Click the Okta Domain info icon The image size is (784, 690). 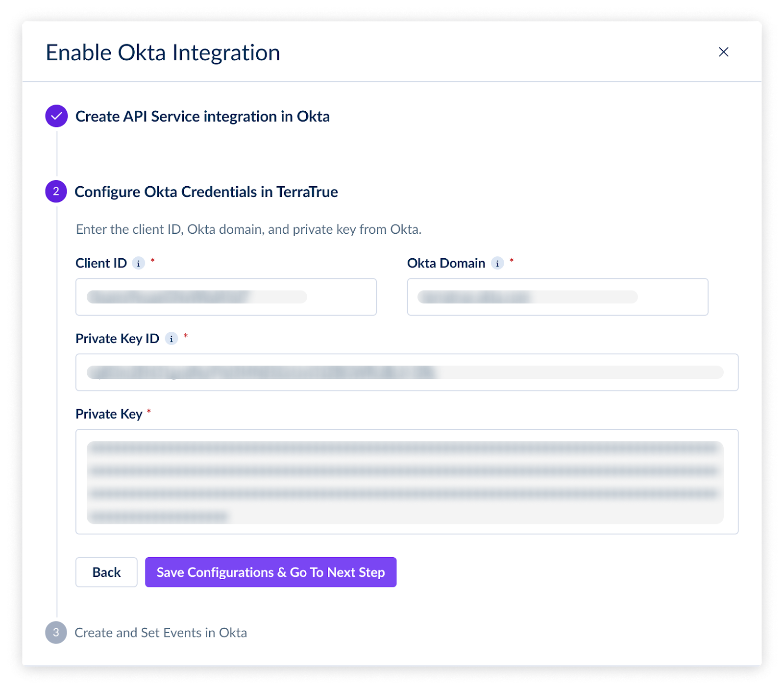497,264
